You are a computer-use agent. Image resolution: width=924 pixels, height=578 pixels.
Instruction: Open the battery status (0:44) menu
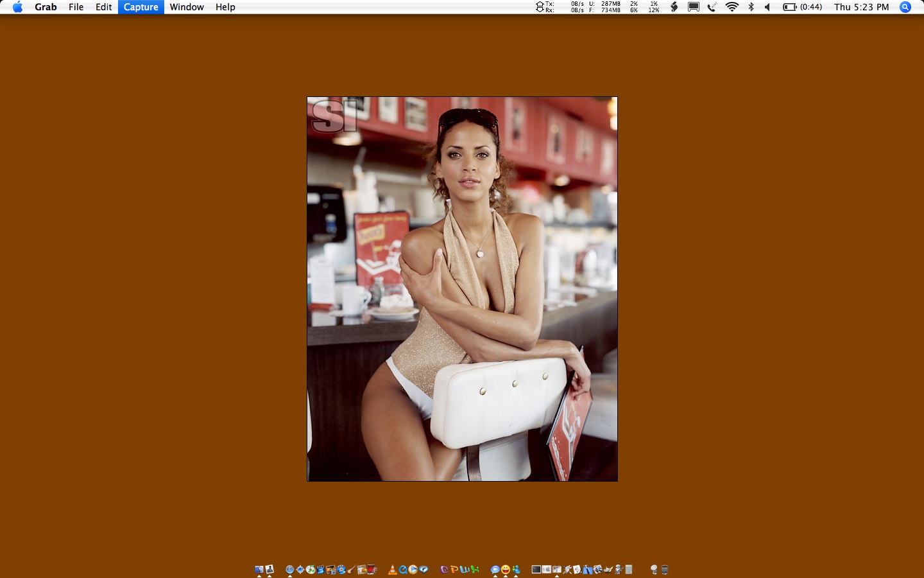802,7
